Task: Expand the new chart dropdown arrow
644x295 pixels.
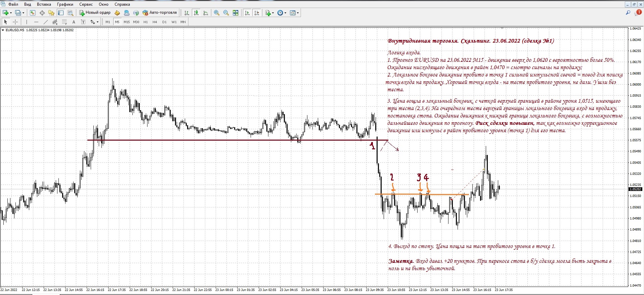Action: [11, 13]
